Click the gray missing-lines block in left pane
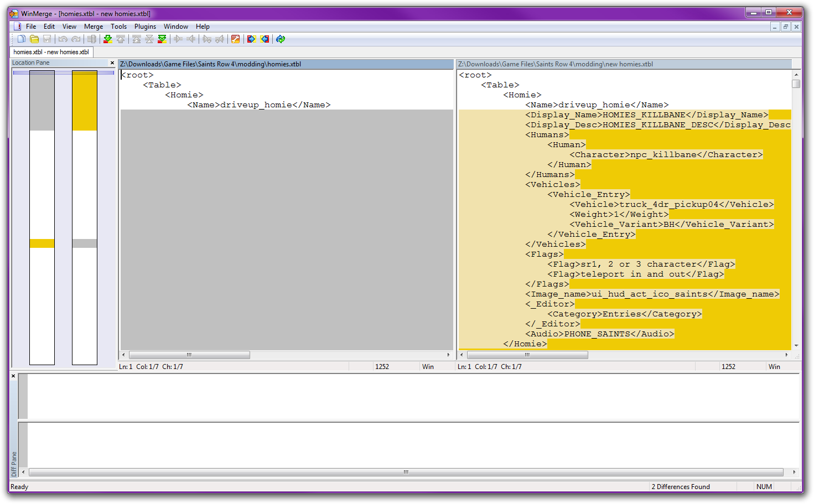The width and height of the screenshot is (814, 504). [287, 230]
